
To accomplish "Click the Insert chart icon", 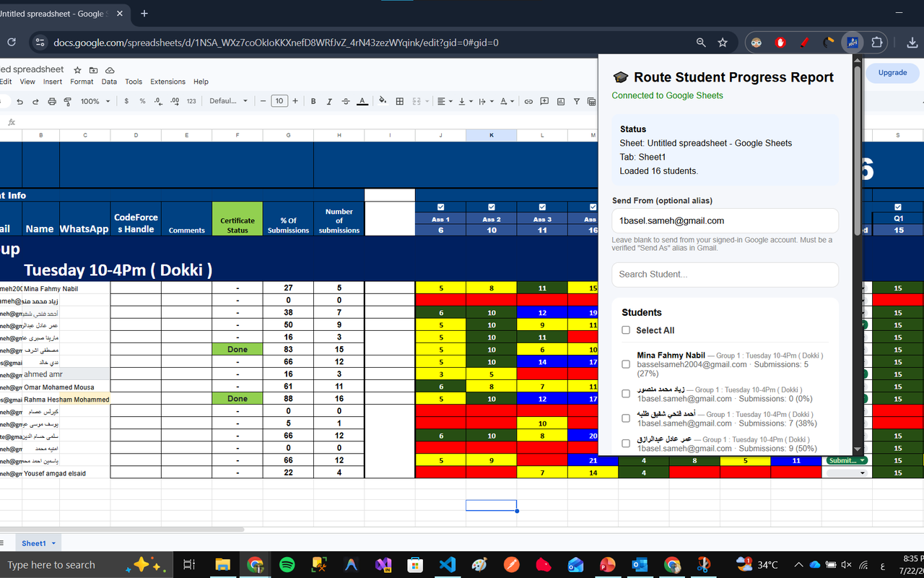I will (560, 101).
